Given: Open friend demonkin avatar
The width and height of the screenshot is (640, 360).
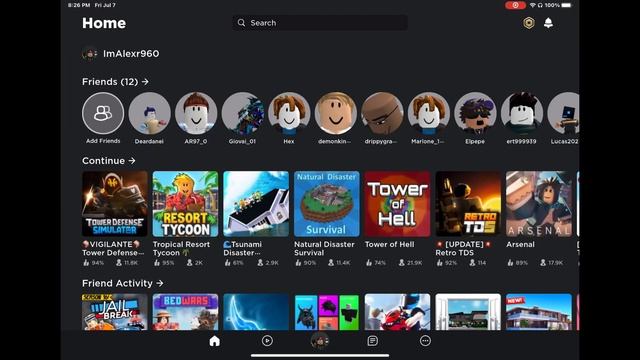Looking at the screenshot, I should click(336, 113).
